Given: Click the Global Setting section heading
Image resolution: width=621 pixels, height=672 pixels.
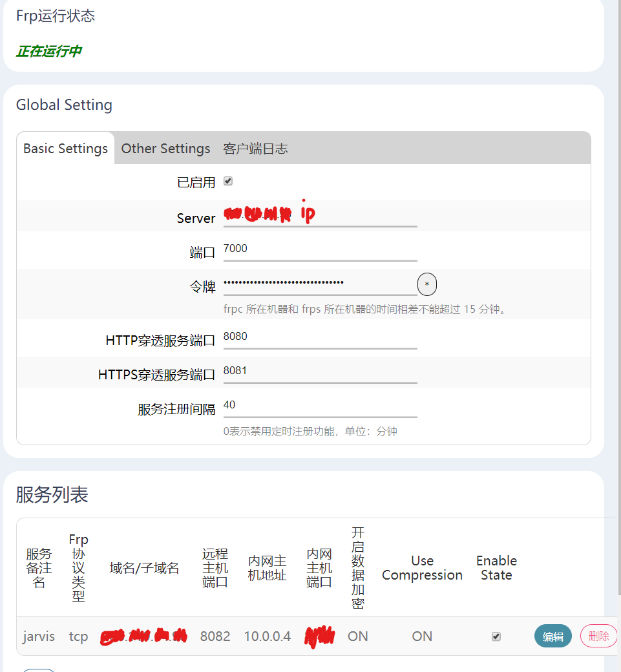Looking at the screenshot, I should point(64,104).
